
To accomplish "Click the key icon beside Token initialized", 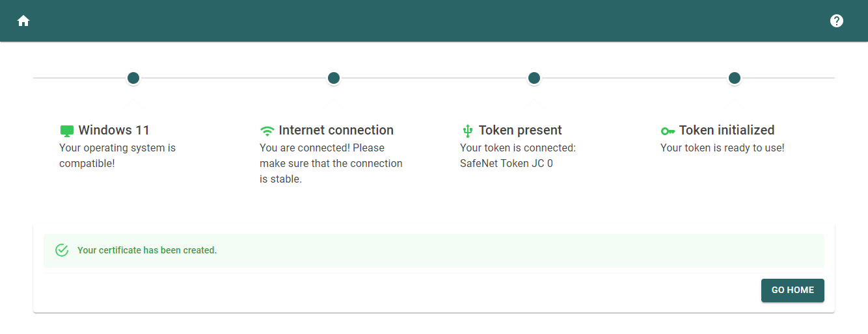I will 668,131.
